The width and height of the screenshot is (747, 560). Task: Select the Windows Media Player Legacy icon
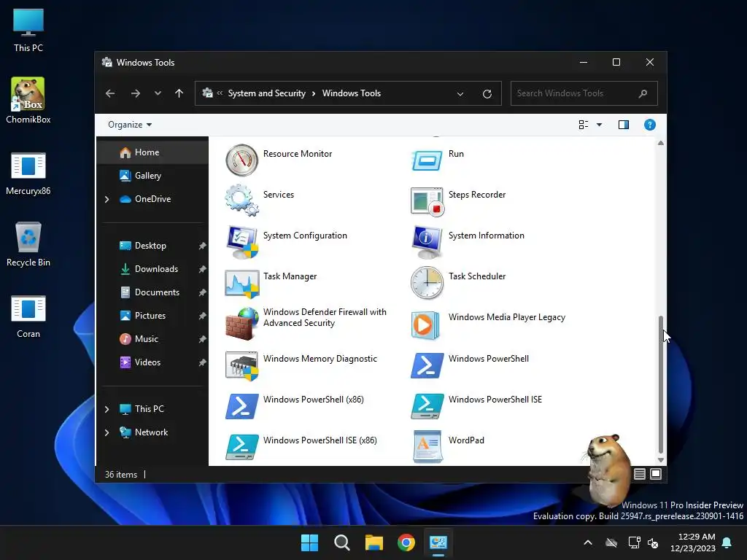click(425, 324)
